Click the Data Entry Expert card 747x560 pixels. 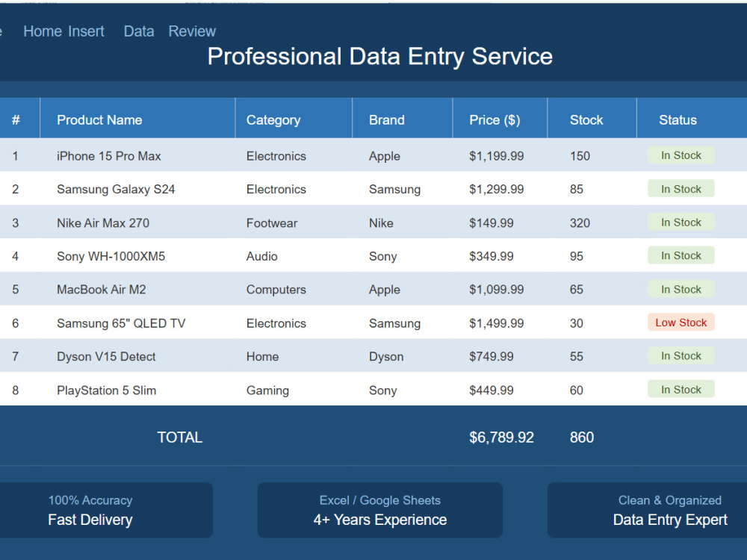click(648, 510)
